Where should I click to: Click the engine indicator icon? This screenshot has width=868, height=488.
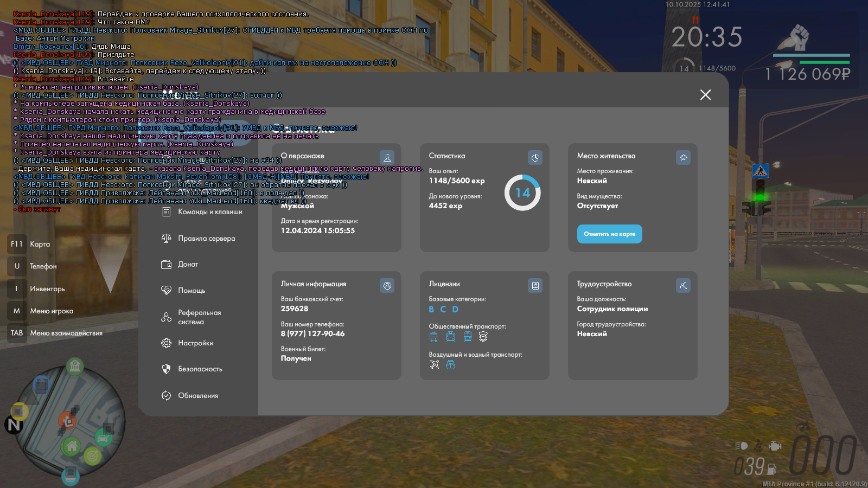775,446
